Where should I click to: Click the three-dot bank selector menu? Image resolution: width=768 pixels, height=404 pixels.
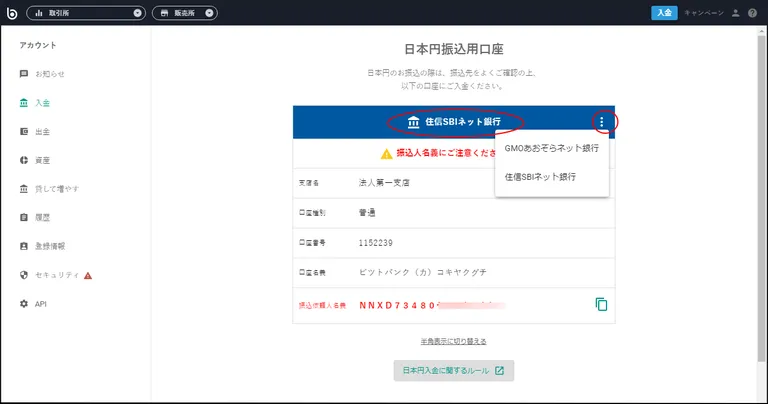601,122
